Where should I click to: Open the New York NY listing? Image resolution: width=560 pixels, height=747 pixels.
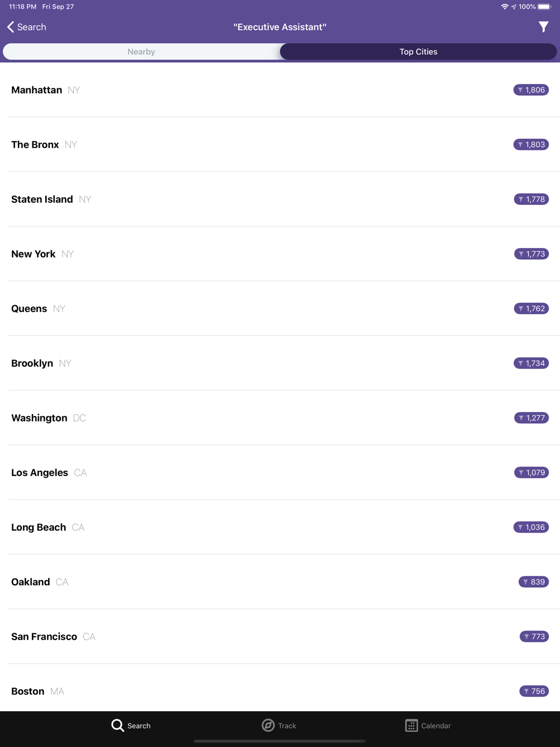pyautogui.click(x=280, y=254)
